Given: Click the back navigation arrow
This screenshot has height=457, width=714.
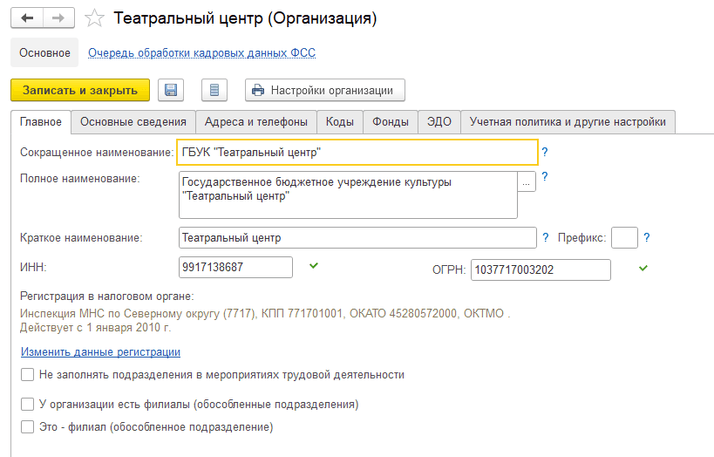Looking at the screenshot, I should coord(27,18).
